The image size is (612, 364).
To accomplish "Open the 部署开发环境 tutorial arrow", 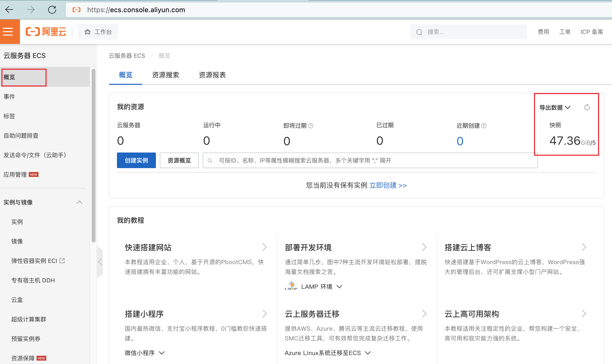I will point(424,247).
